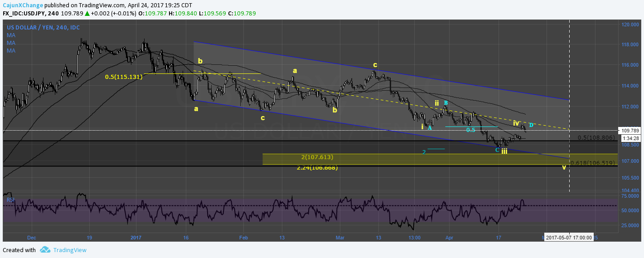Select the 0.5(115.131) Fibonacci label
This screenshot has width=644, height=258.
(x=124, y=77)
